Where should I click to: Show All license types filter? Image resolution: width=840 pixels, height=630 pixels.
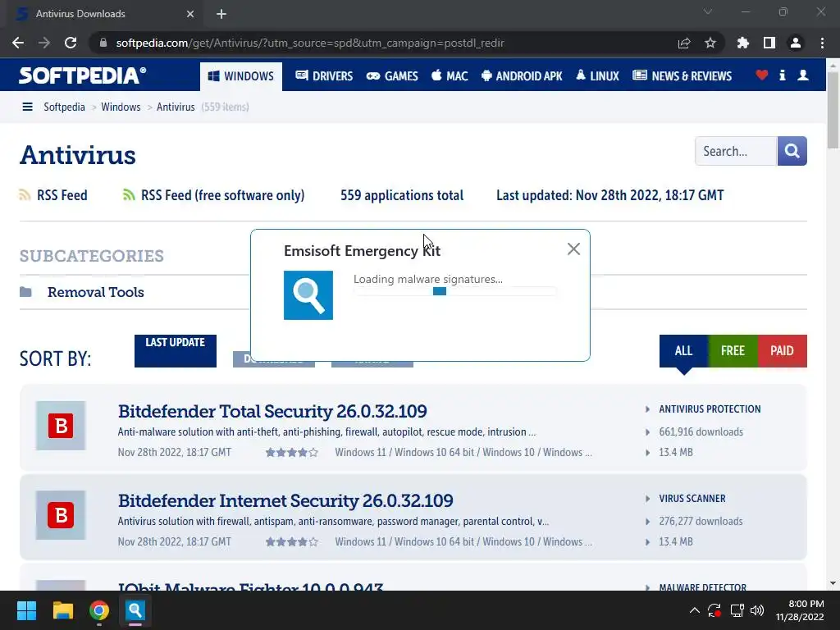pos(683,351)
